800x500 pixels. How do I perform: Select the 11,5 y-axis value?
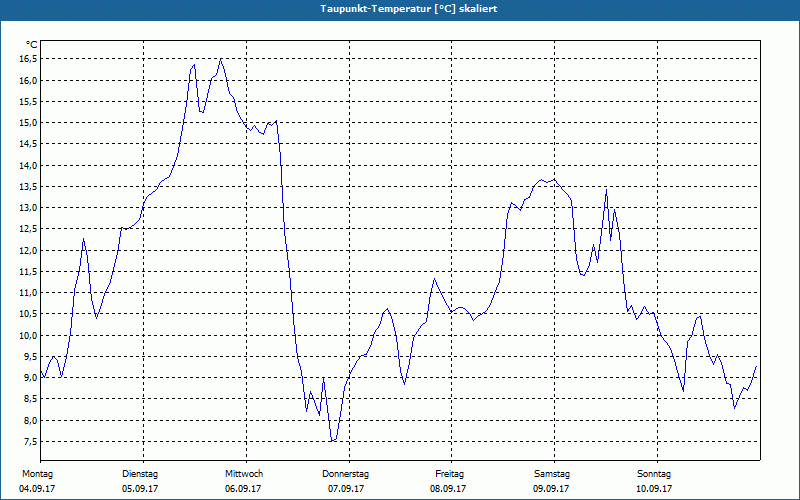[x=29, y=271]
